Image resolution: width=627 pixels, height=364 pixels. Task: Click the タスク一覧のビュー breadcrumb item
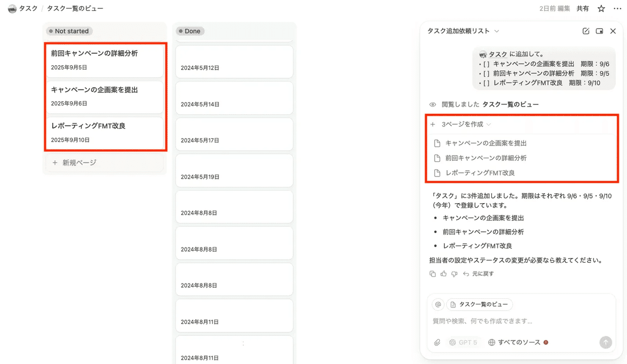pyautogui.click(x=75, y=8)
